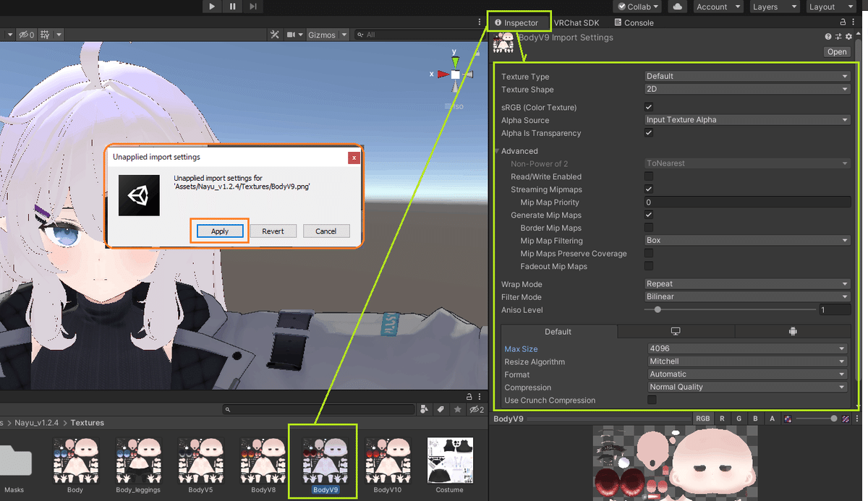Enable the Use Crunch Compression checkbox
Viewport: 868px width, 501px height.
652,400
